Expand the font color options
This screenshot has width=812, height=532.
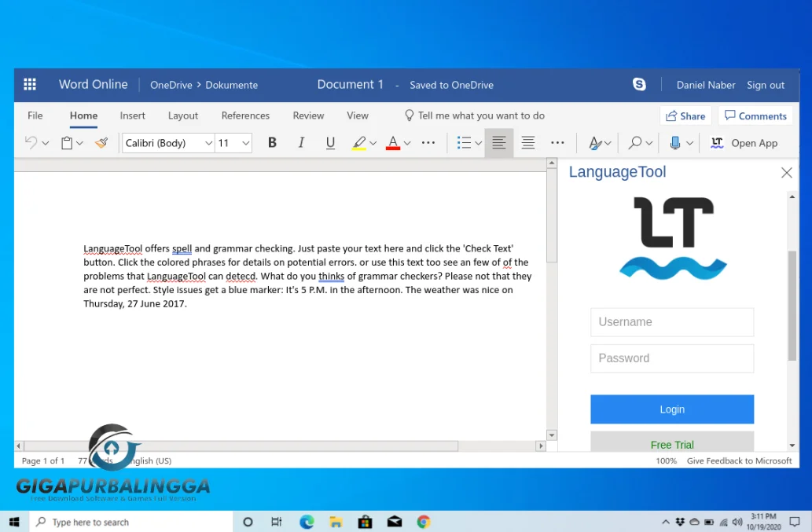(x=407, y=142)
